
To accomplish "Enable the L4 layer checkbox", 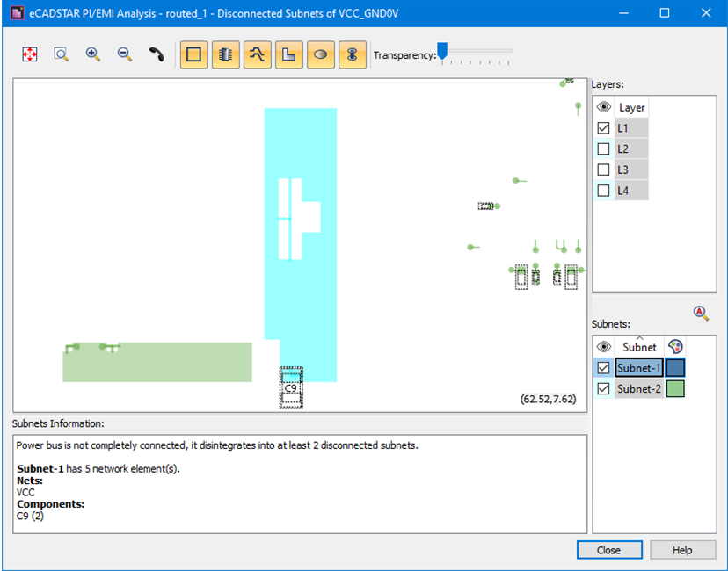I will click(603, 191).
